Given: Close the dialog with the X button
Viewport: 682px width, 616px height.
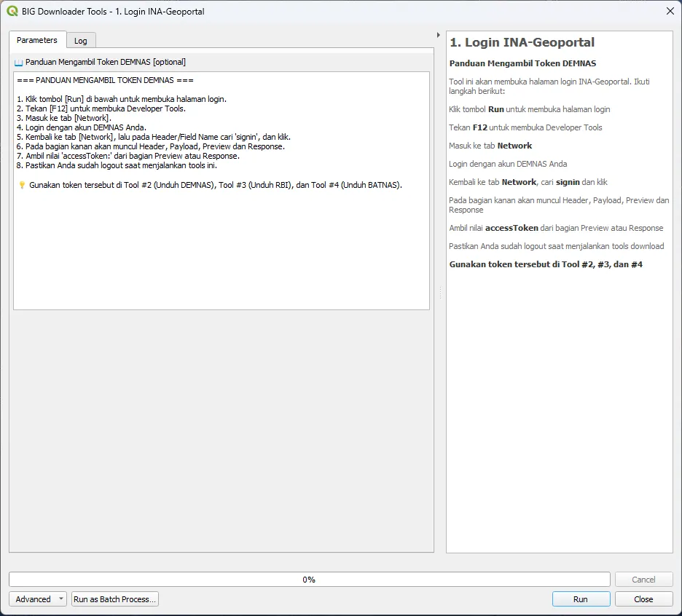Looking at the screenshot, I should 670,11.
